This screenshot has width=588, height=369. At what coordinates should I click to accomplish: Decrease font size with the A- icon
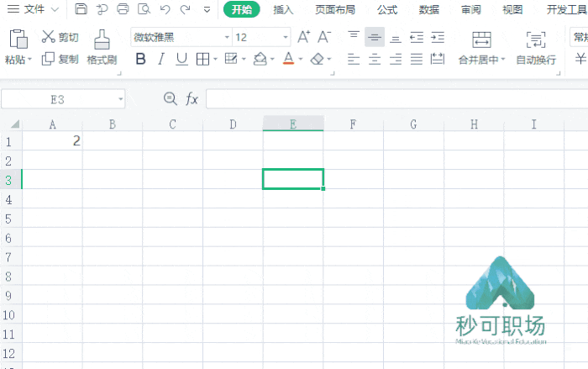point(324,37)
